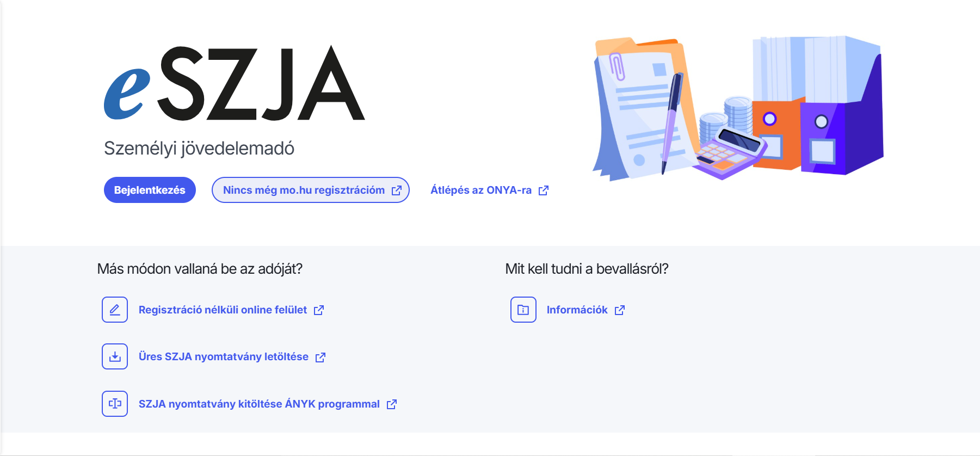980x456 pixels.
Task: Click external-link icon in mo.hu regisztráció button
Action: pos(397,190)
